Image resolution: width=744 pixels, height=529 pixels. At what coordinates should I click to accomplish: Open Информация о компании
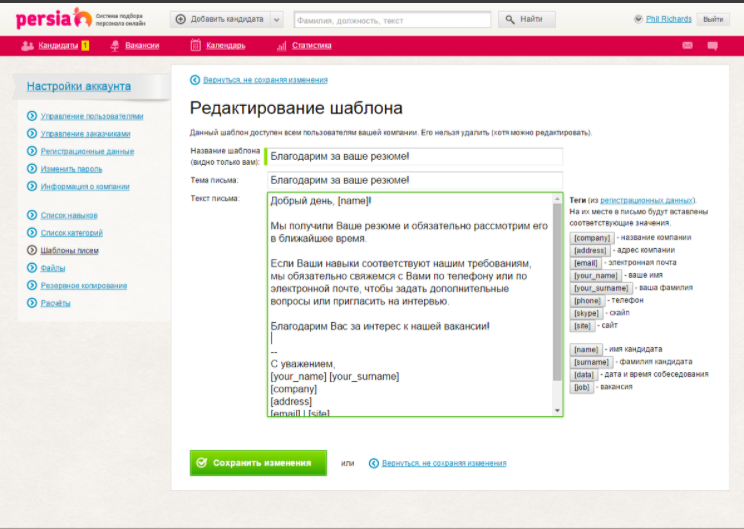(85, 186)
